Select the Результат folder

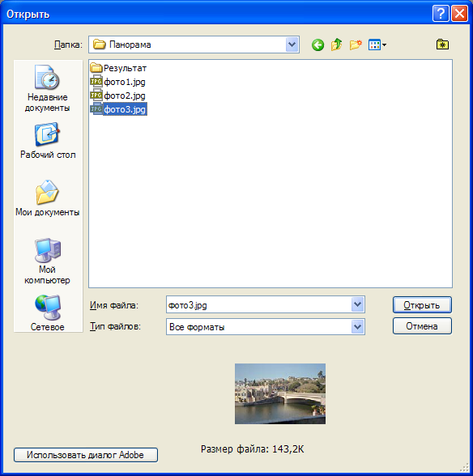(118, 68)
